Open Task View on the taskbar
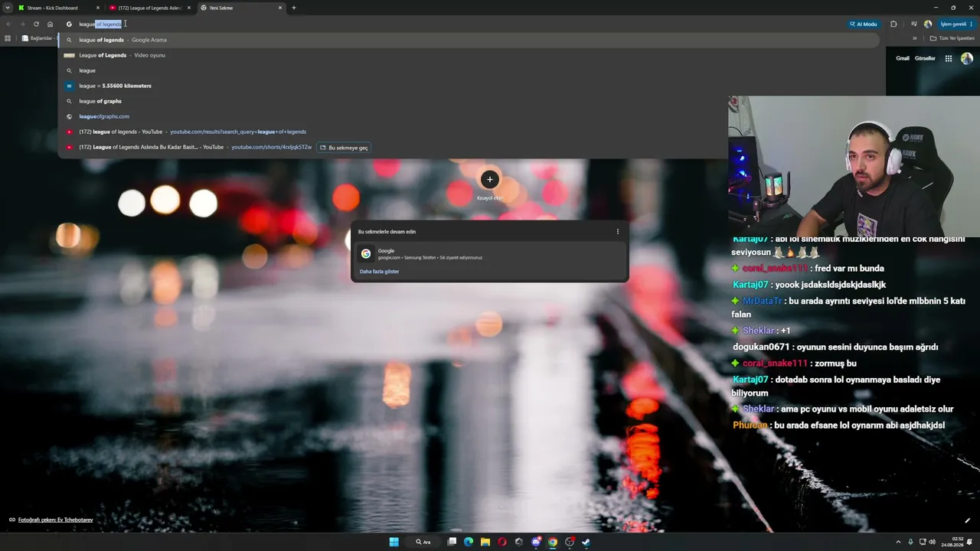This screenshot has height=551, width=980. [452, 542]
